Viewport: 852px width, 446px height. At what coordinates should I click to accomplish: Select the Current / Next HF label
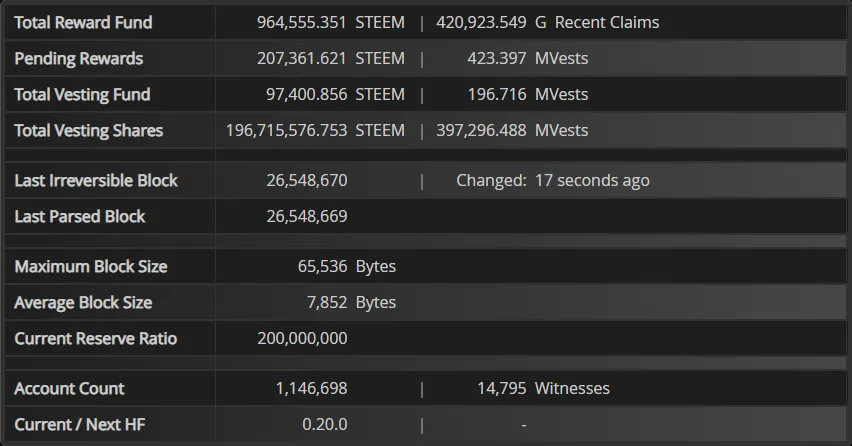(x=79, y=424)
